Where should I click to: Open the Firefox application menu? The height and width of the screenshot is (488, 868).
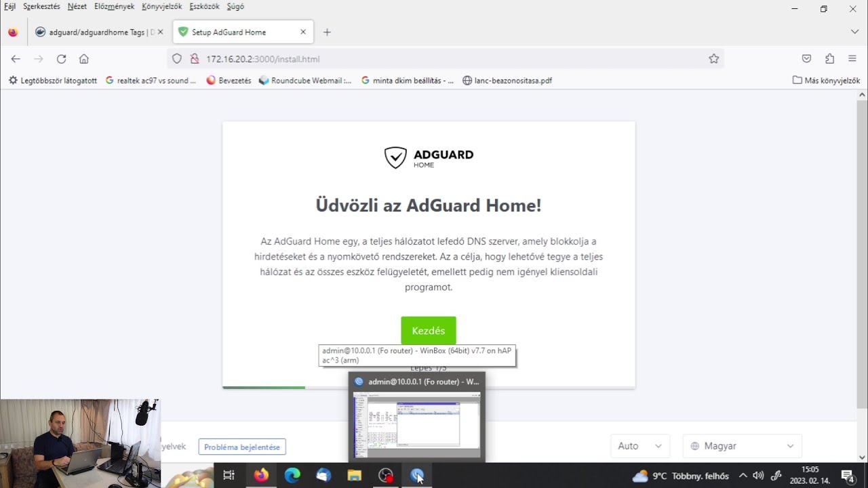852,59
